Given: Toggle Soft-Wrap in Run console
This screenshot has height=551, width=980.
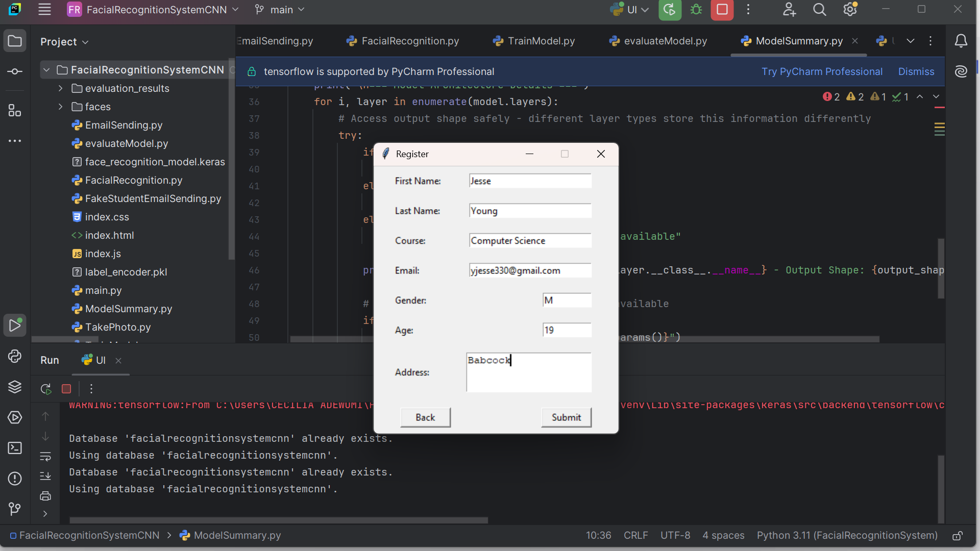Looking at the screenshot, I should coord(45,456).
